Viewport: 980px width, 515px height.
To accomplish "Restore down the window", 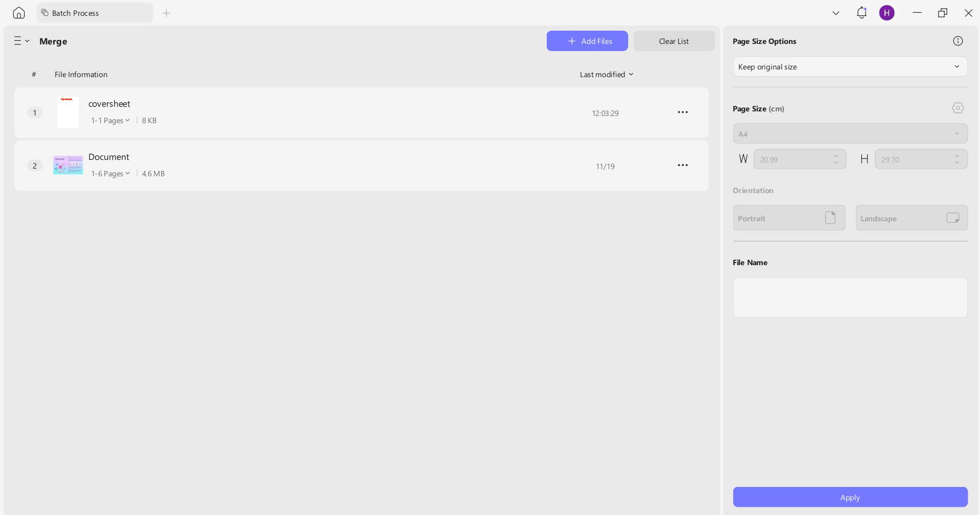I will click(x=943, y=13).
